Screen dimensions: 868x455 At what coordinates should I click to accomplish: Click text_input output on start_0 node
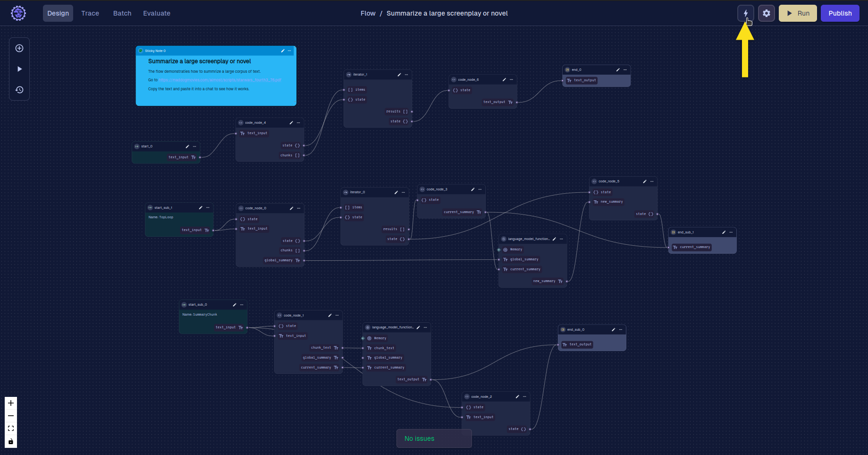(x=182, y=157)
